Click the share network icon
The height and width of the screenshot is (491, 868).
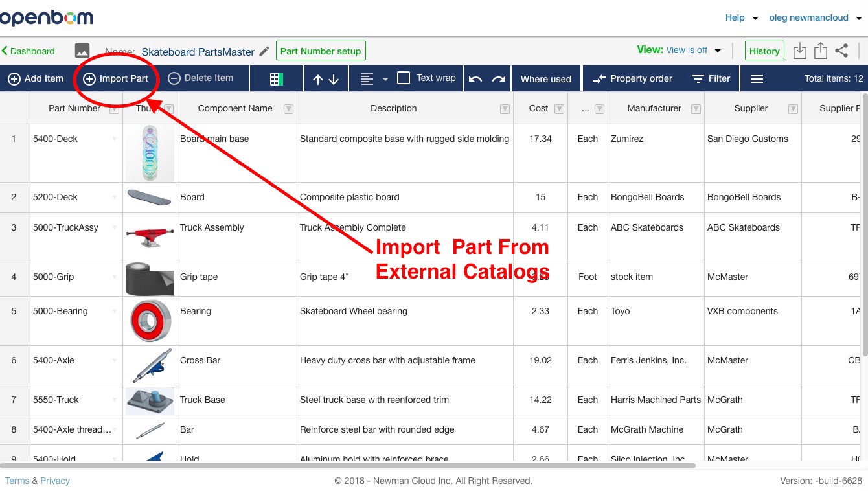click(841, 51)
